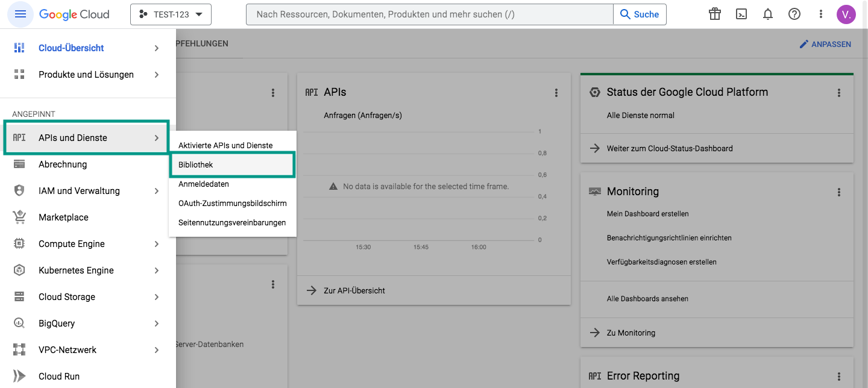This screenshot has width=868, height=388.
Task: Click the Cloud-Übersicht dashboard icon
Action: point(19,48)
